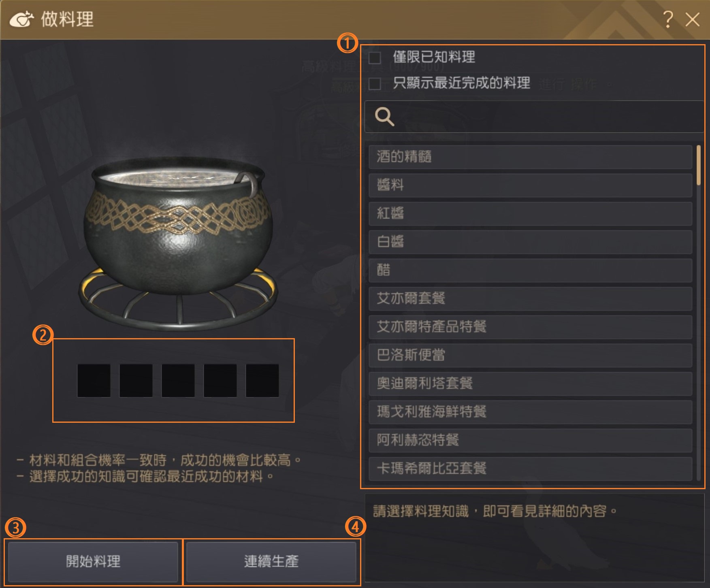Click the magnifying glass search icon
Screen dimensions: 710x588
pyautogui.click(x=384, y=117)
